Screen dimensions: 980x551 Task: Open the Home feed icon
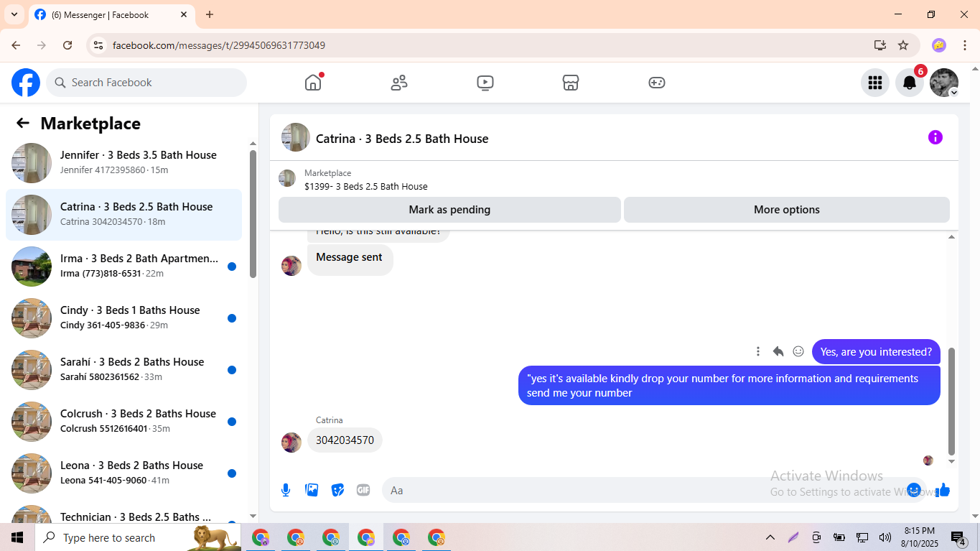coord(313,83)
